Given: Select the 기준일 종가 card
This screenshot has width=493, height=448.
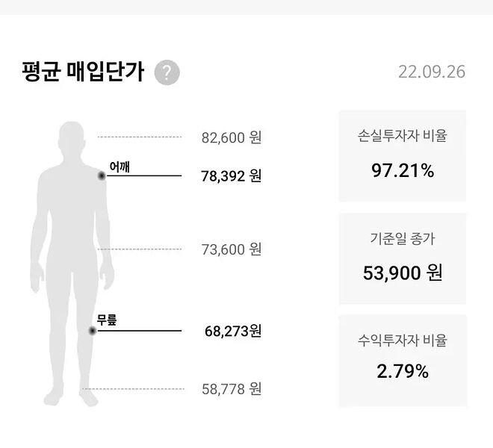Looking at the screenshot, I should point(403,258).
